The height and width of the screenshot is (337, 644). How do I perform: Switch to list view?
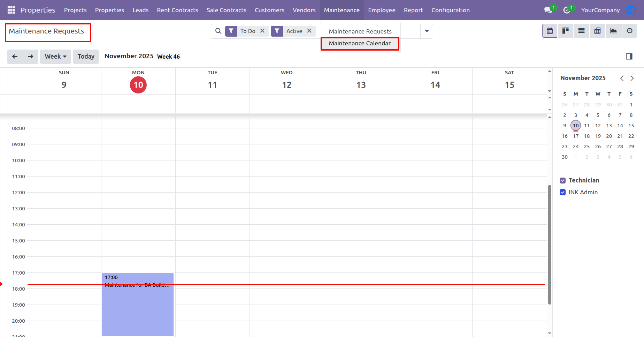pyautogui.click(x=581, y=31)
